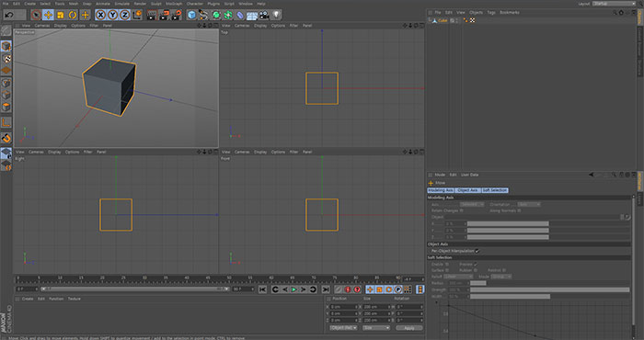This screenshot has height=340, width=644.
Task: Open the MoGraph menu
Action: [x=174, y=4]
